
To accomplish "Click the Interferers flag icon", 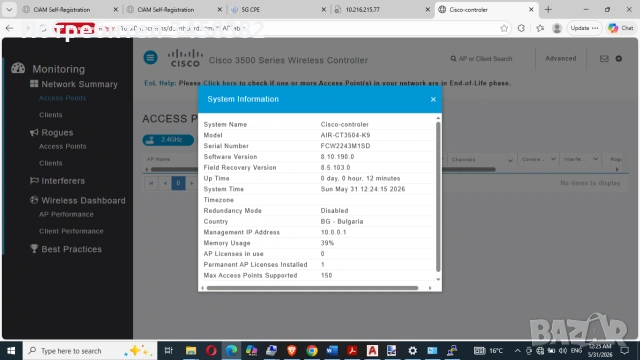I will point(34,180).
